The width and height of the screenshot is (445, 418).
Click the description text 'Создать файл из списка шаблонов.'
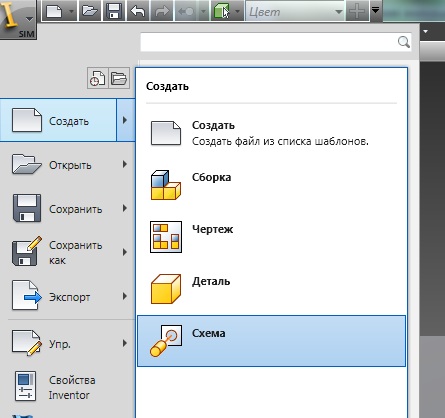[x=280, y=141]
